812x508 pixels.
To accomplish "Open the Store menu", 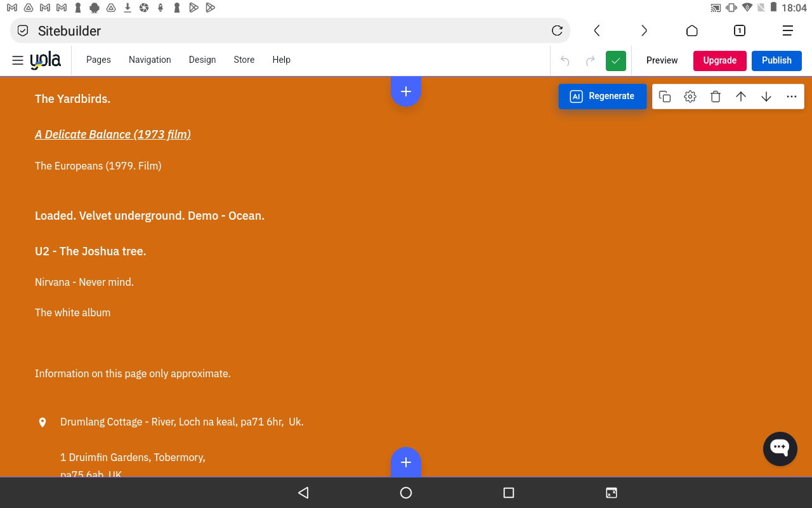I will (x=244, y=60).
